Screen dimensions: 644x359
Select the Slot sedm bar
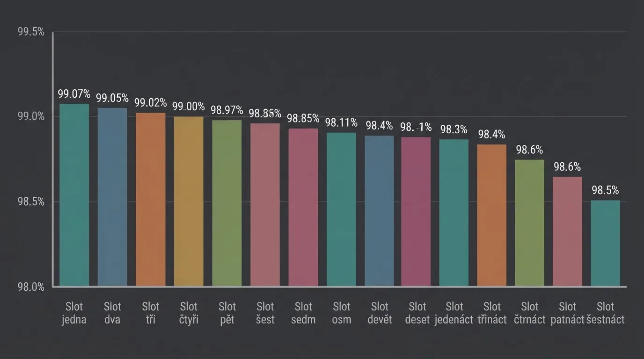point(303,207)
